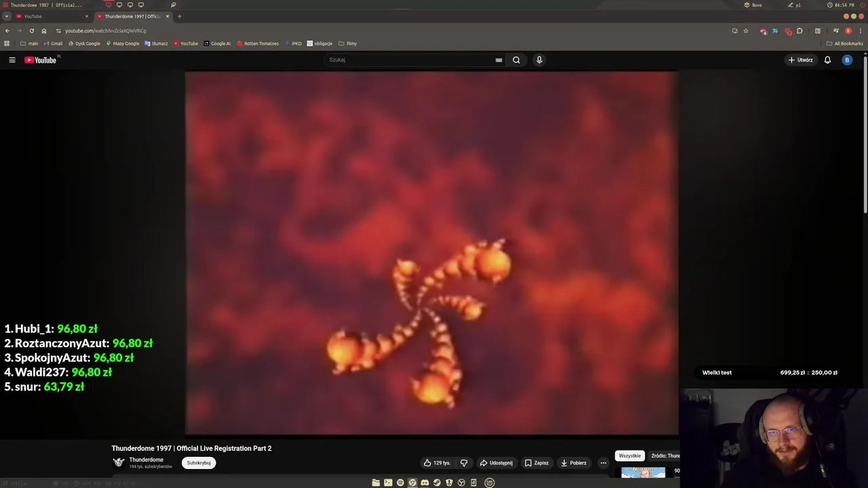Click the YouTube search magnifier button

[x=516, y=60]
